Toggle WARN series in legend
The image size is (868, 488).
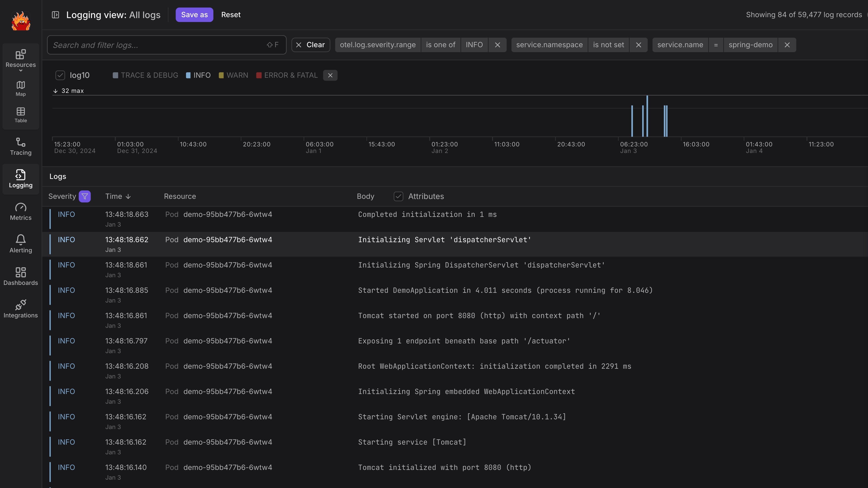click(233, 75)
